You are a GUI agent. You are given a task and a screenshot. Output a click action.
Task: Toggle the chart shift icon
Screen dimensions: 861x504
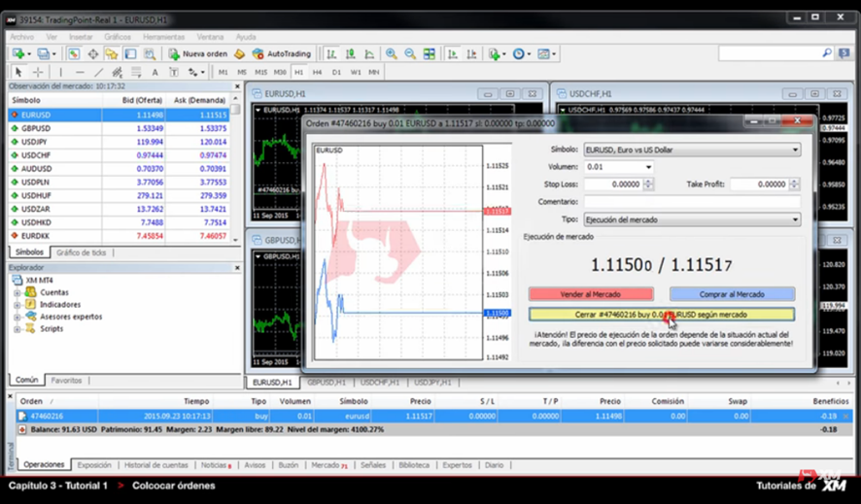point(471,53)
